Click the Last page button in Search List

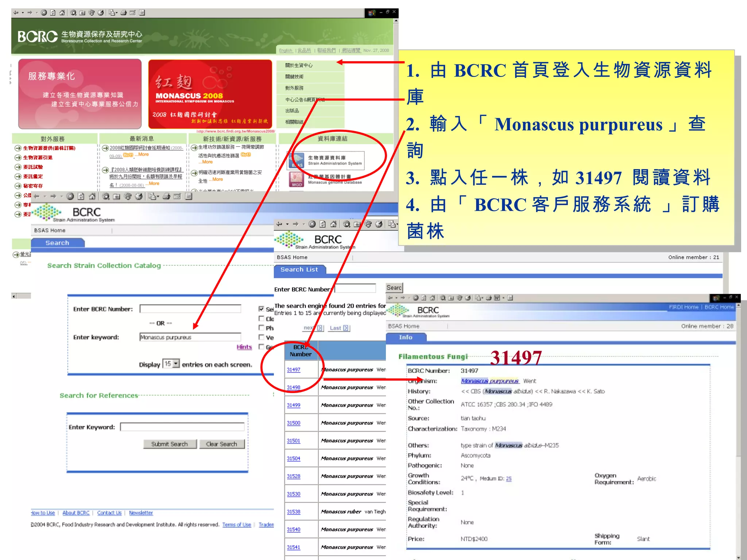click(340, 328)
